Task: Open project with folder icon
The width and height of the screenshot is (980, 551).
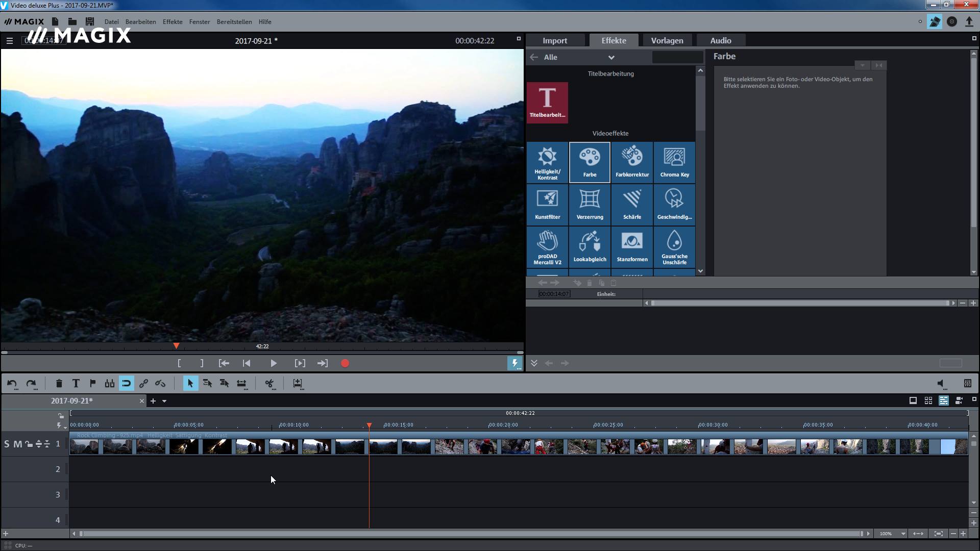Action: [72, 21]
